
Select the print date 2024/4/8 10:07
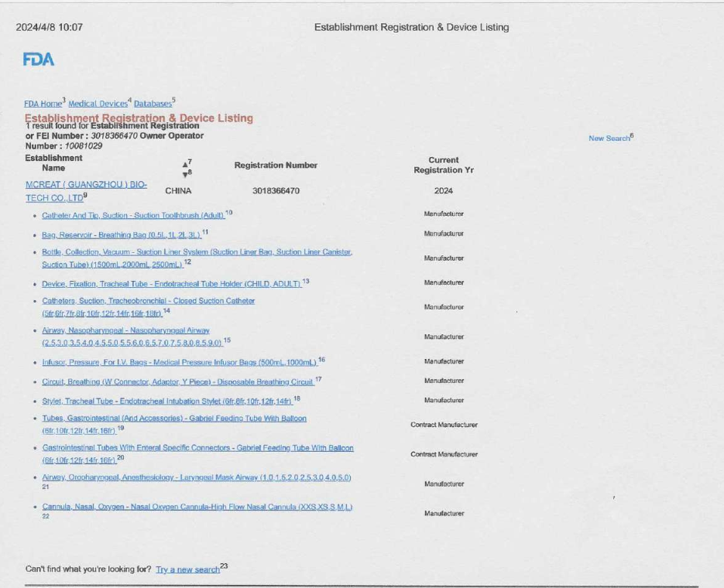coord(50,27)
